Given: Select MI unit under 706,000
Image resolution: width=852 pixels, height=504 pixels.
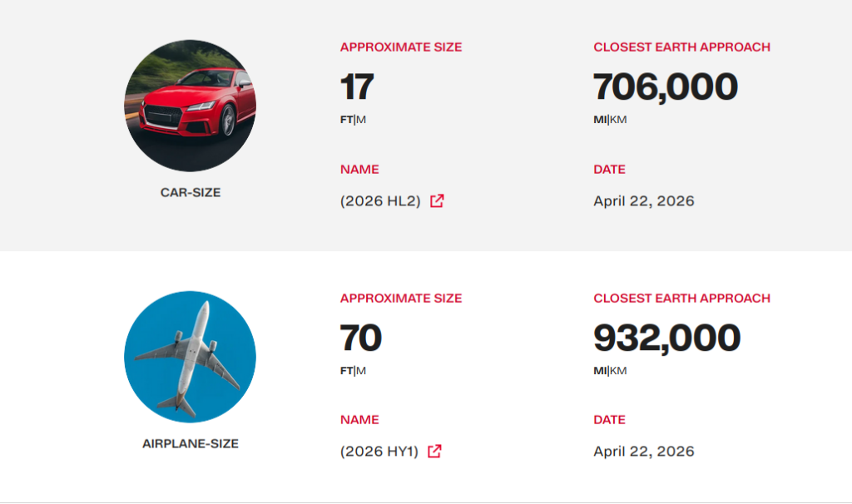Looking at the screenshot, I should pyautogui.click(x=600, y=120).
